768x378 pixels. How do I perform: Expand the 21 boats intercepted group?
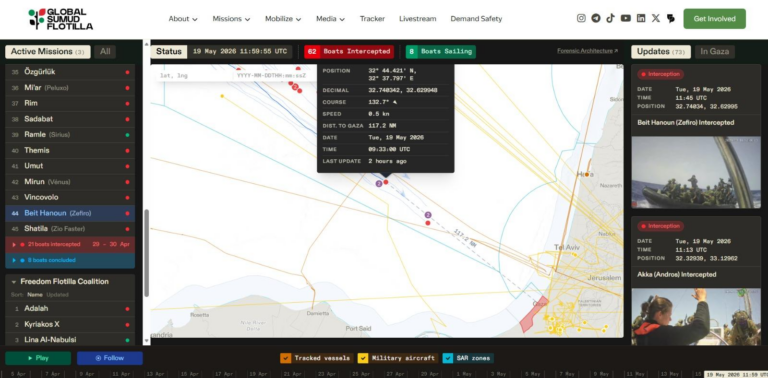tap(70, 244)
